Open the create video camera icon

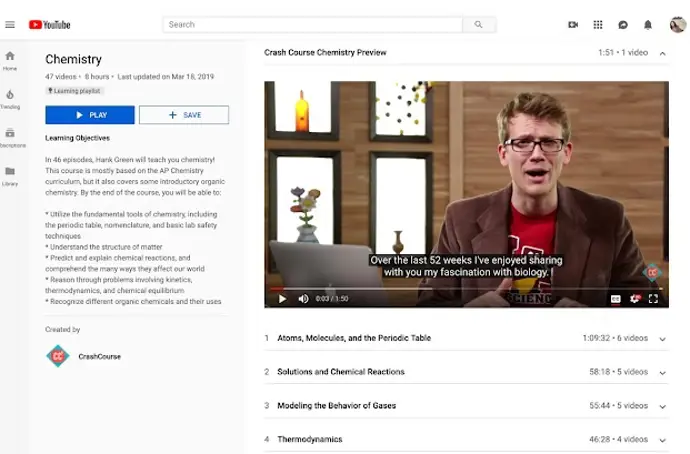tap(573, 25)
